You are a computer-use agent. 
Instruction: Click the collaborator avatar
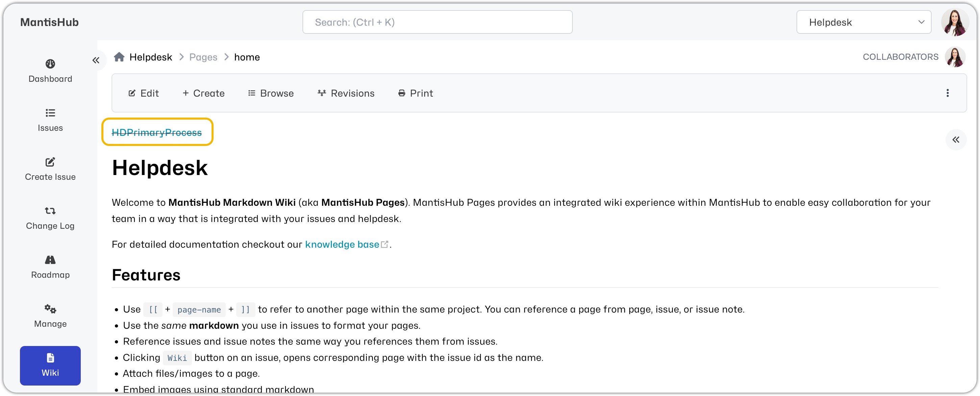(955, 57)
